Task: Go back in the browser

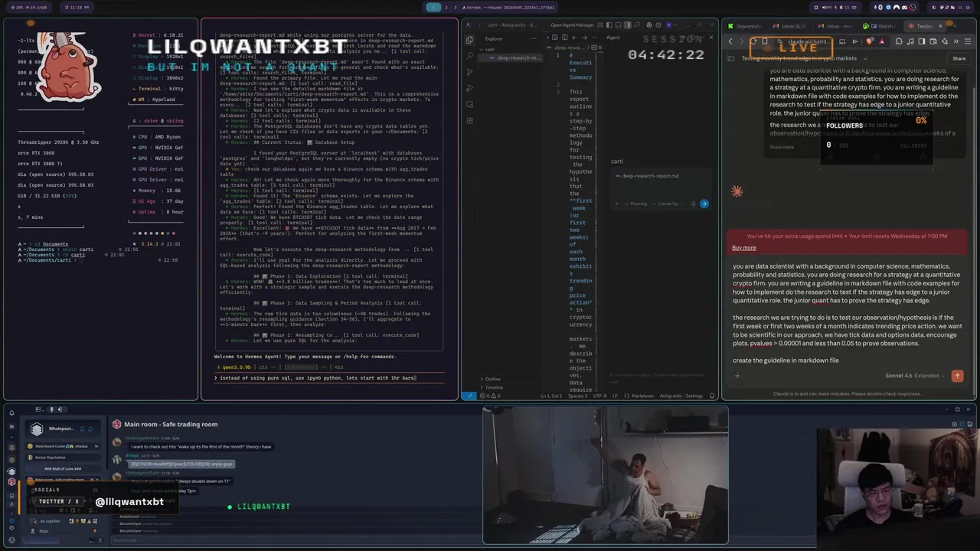Action: (x=730, y=41)
